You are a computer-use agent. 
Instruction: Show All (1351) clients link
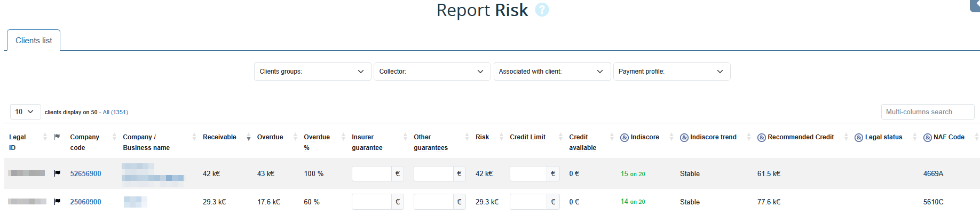coord(115,113)
